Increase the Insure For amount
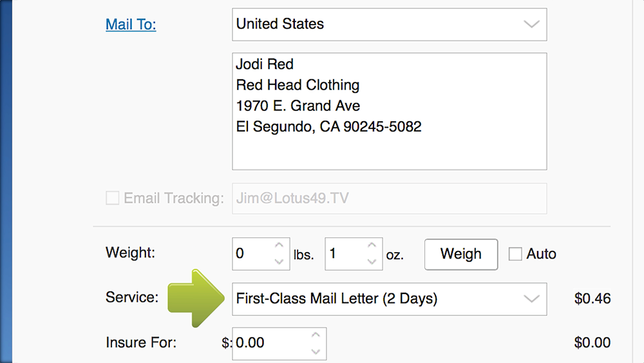Viewport: 644px width, 363px height. pyautogui.click(x=316, y=335)
